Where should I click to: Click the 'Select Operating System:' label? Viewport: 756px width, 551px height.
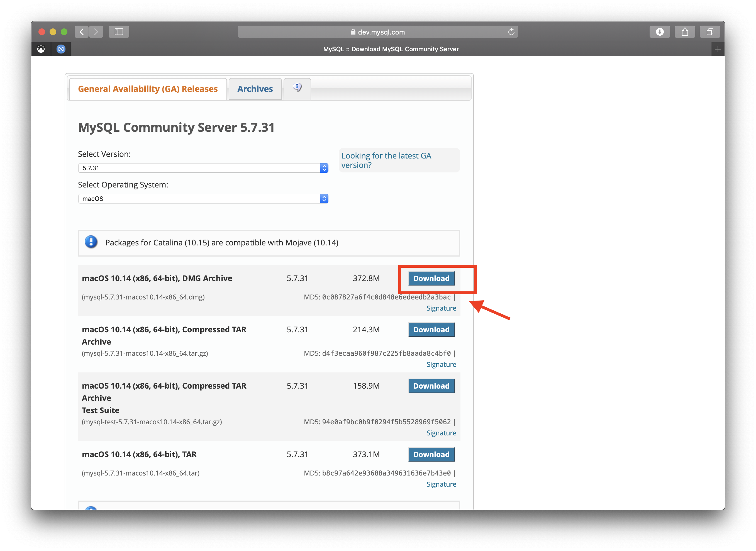(123, 185)
